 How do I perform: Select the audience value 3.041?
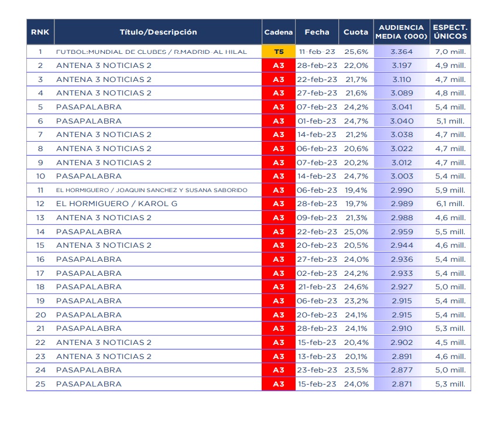click(402, 107)
